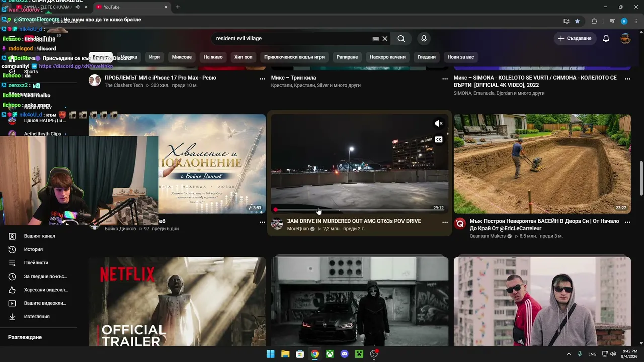Open options menu for iPhone 17 Pro Max video
Image resolution: width=644 pixels, height=362 pixels.
[x=262, y=79]
